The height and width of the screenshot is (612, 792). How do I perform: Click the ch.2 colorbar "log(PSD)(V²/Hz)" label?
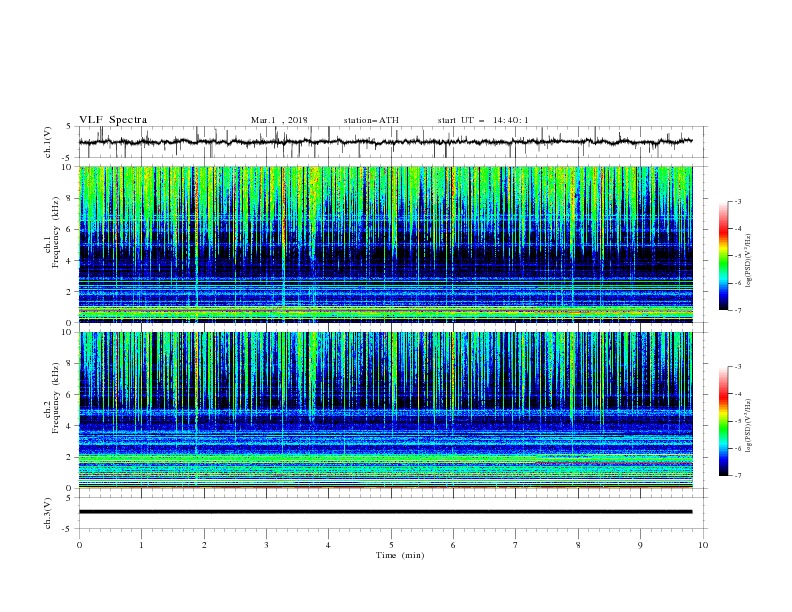(x=749, y=425)
